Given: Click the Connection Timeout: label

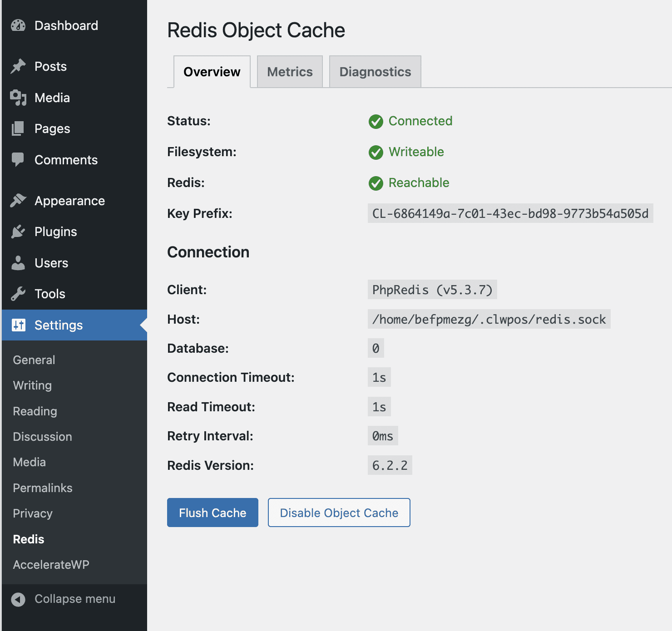Looking at the screenshot, I should click(x=231, y=378).
